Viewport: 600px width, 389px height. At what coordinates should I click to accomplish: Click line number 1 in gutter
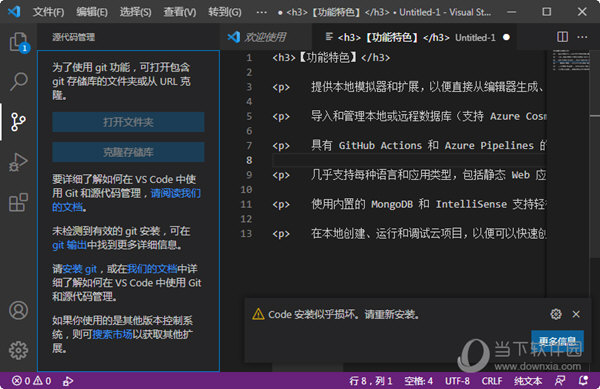point(249,58)
